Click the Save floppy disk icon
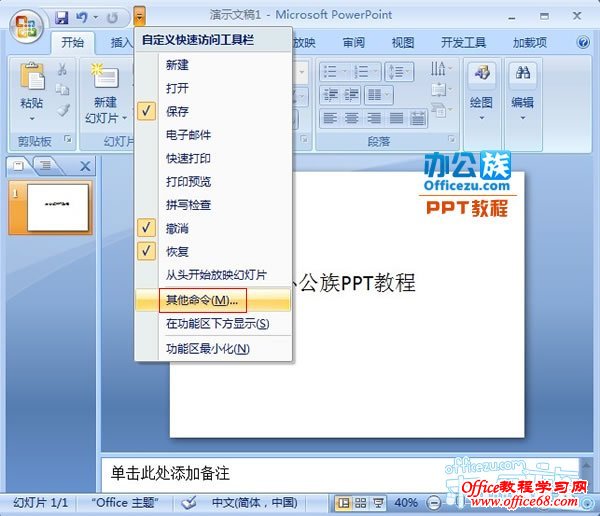600x516 pixels. pyautogui.click(x=61, y=17)
